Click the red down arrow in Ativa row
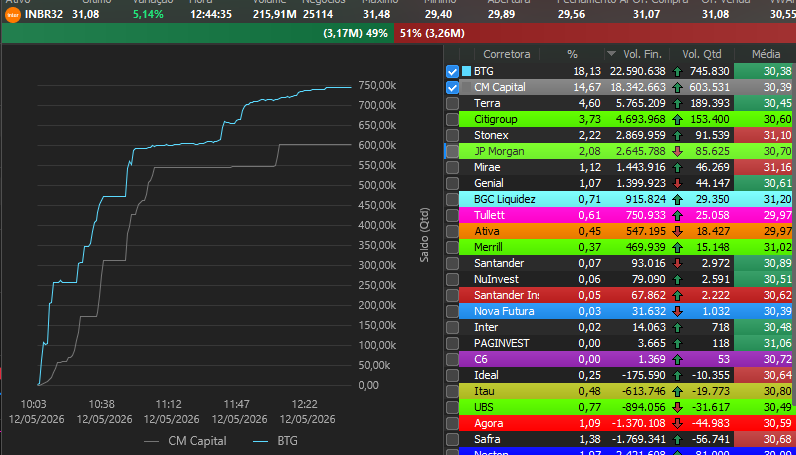Viewport: 796px width, 455px height. click(677, 232)
